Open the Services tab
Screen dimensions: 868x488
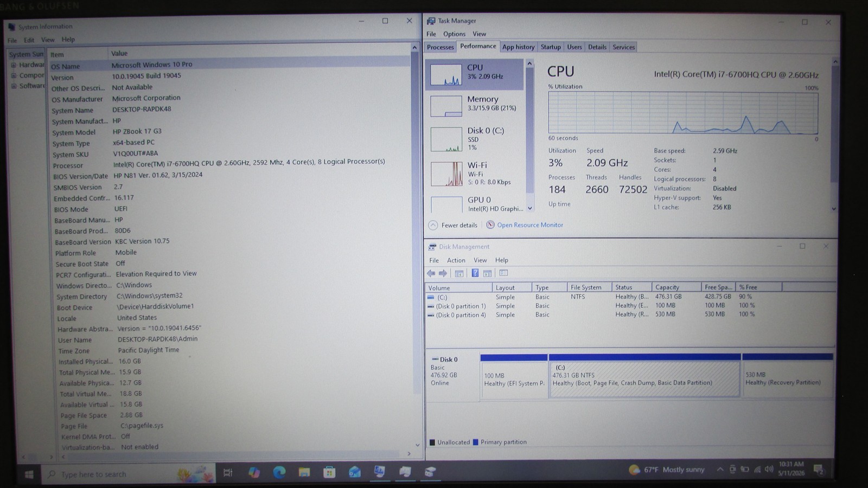pyautogui.click(x=623, y=47)
